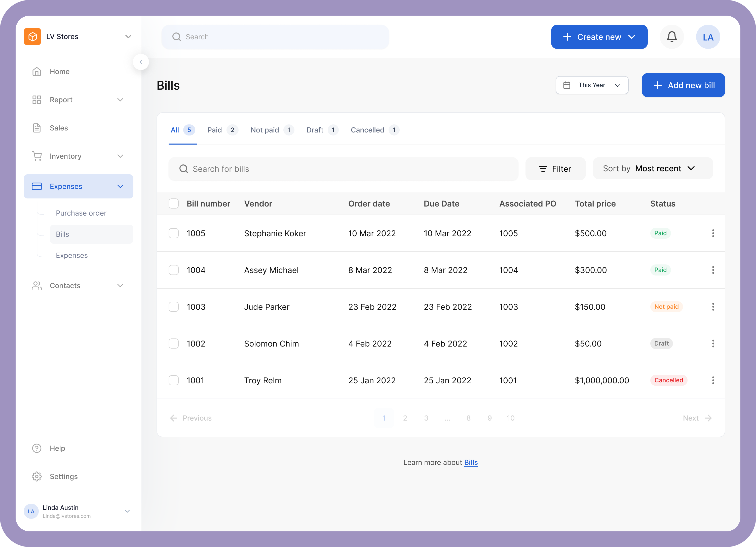The height and width of the screenshot is (547, 756).
Task: Open the Create new dropdown arrow
Action: point(632,37)
